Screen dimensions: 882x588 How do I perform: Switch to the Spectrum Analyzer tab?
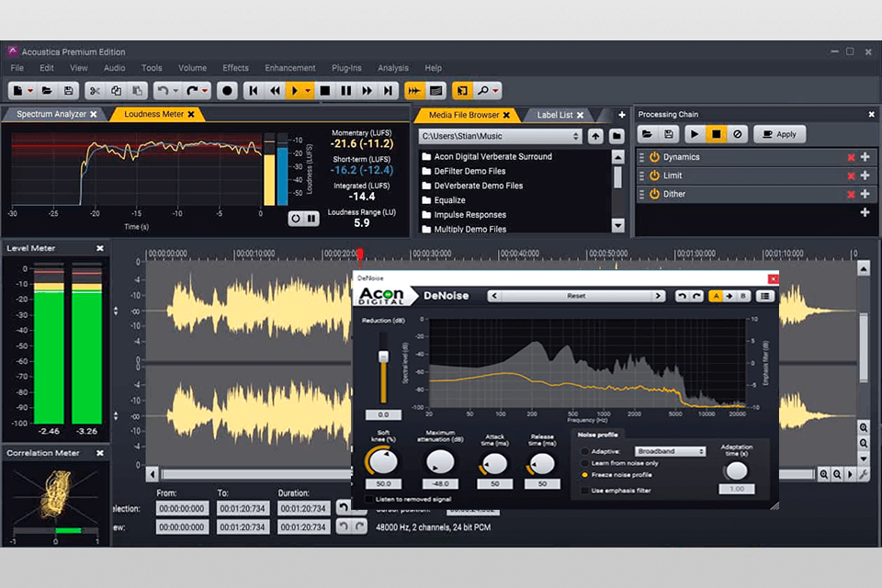51,114
